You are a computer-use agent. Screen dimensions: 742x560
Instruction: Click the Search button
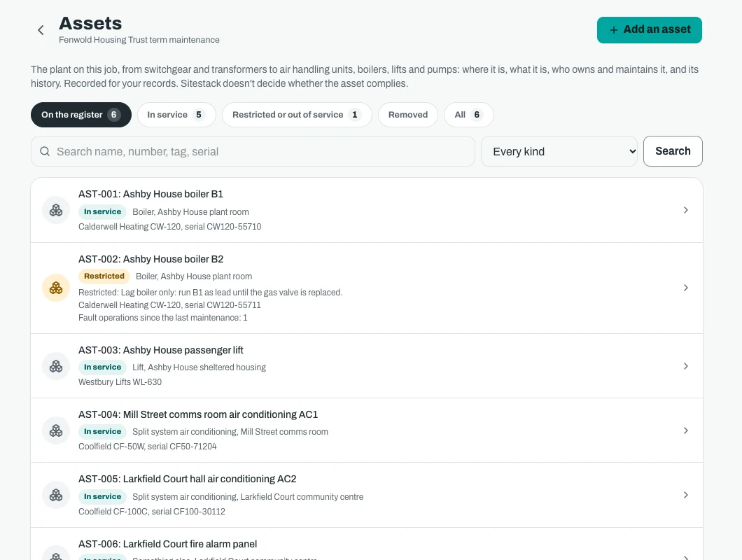(x=673, y=151)
